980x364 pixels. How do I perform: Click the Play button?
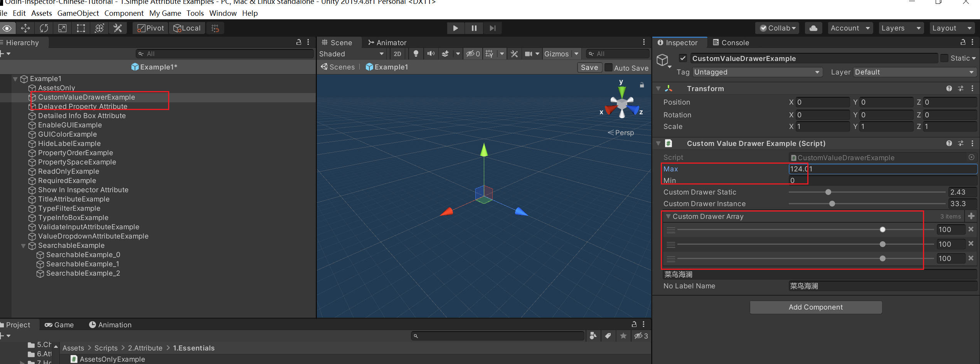coord(455,28)
